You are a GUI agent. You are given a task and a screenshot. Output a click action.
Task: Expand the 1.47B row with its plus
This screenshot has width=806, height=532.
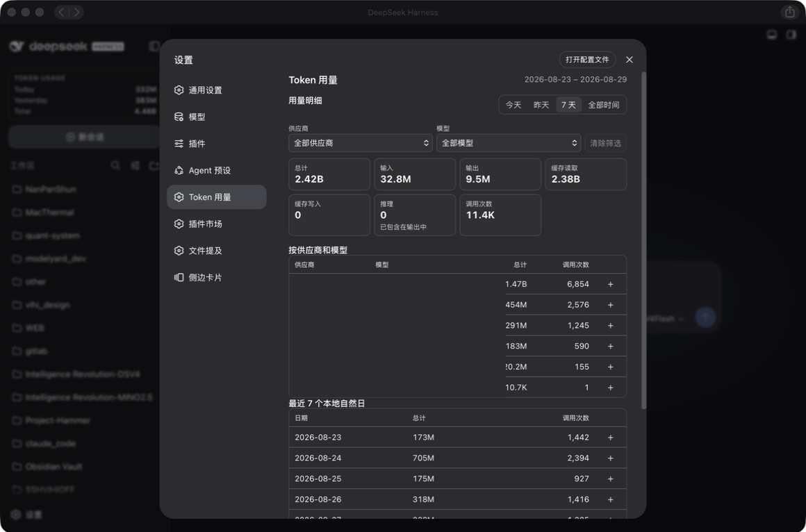point(611,284)
